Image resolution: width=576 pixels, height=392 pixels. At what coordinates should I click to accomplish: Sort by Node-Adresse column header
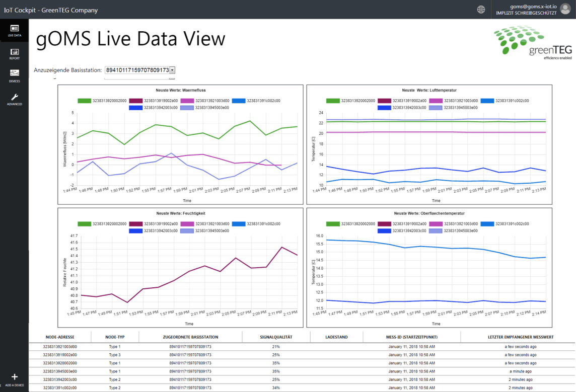coord(60,337)
